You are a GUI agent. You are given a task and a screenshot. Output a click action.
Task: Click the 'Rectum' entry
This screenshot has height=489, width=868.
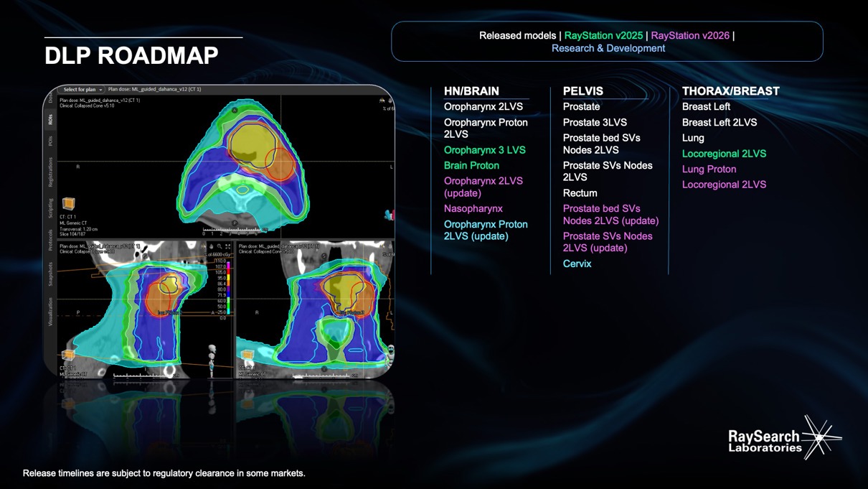[580, 193]
